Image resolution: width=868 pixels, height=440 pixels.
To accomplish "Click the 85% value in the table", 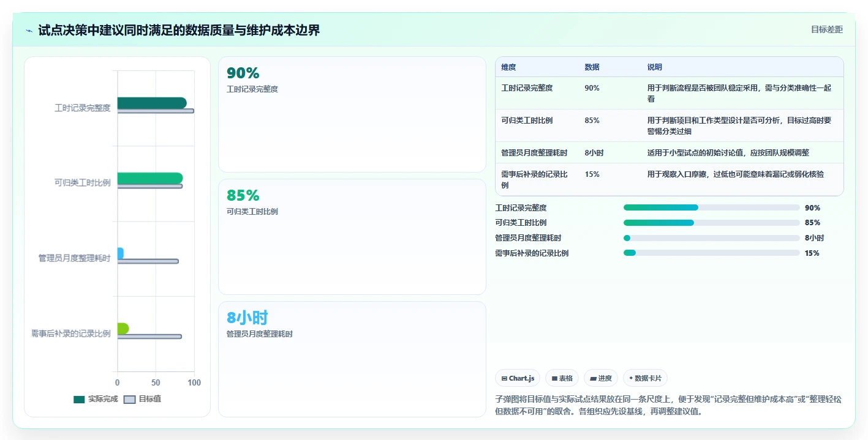I will point(592,121).
